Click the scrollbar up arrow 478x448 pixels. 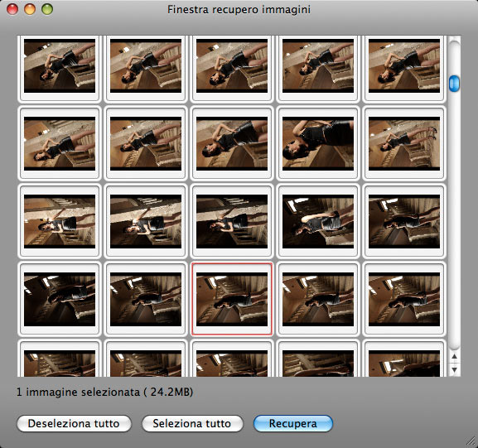[x=454, y=356]
